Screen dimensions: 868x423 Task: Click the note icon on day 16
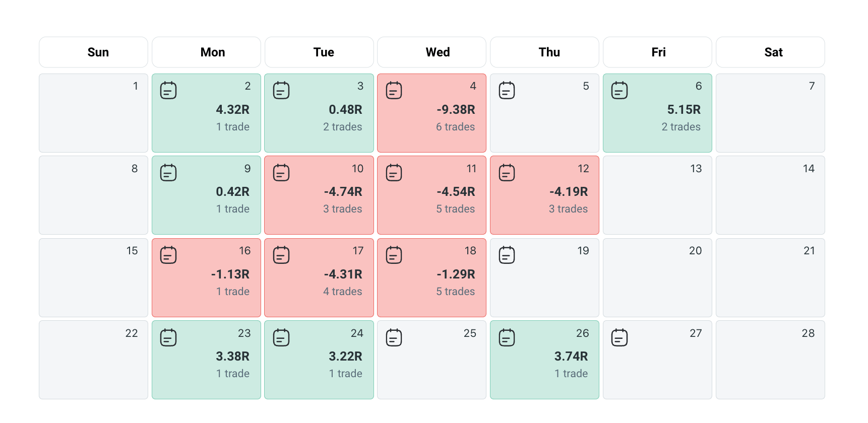(x=168, y=255)
